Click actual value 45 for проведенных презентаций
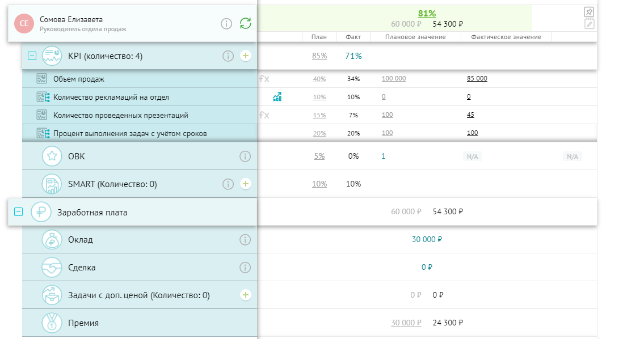Image resolution: width=644 pixels, height=339 pixels. point(471,115)
